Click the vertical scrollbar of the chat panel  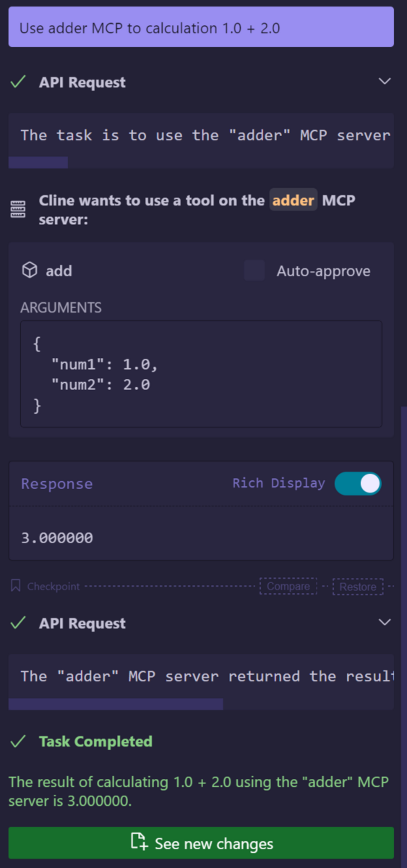click(x=404, y=606)
